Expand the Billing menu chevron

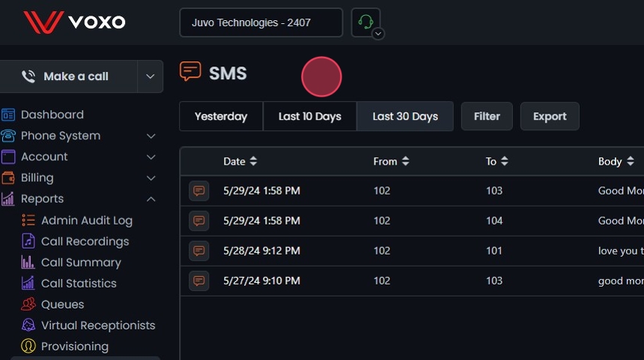[x=151, y=178]
